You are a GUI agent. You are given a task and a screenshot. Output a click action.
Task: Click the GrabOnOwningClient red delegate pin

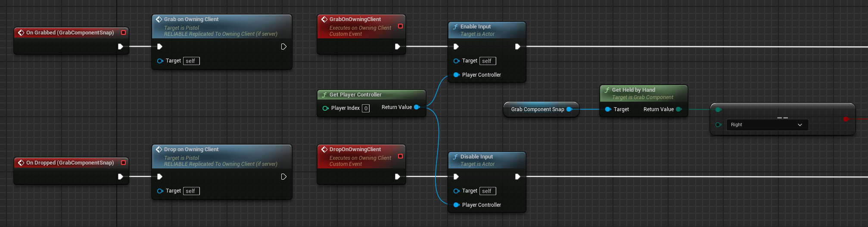400,26
